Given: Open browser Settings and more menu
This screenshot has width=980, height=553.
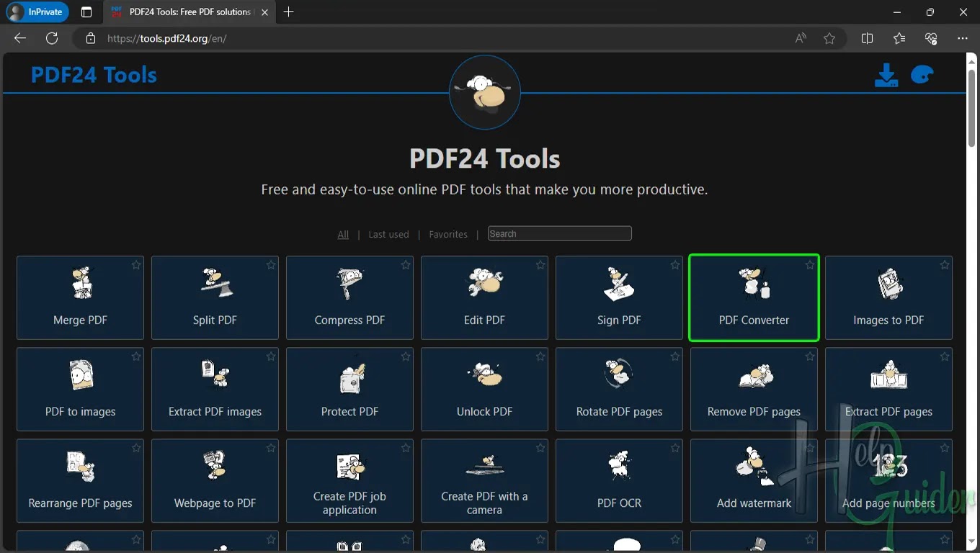Looking at the screenshot, I should pos(963,38).
